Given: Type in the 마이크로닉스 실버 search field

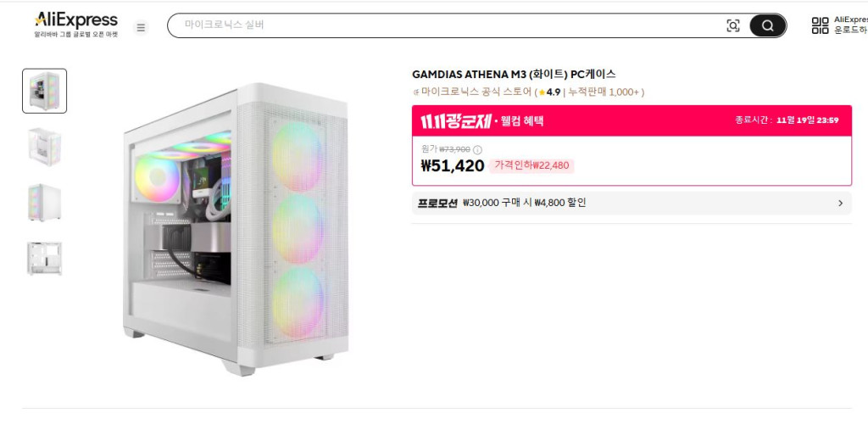Looking at the screenshot, I should click(441, 25).
